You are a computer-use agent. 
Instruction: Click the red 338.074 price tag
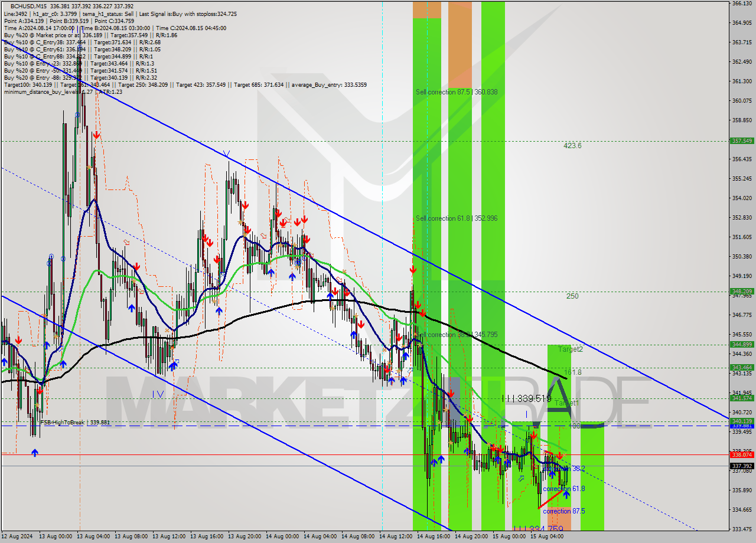742,454
